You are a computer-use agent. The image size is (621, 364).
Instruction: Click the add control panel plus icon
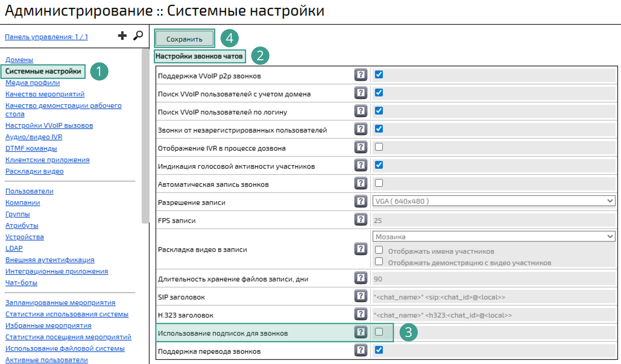coord(122,36)
